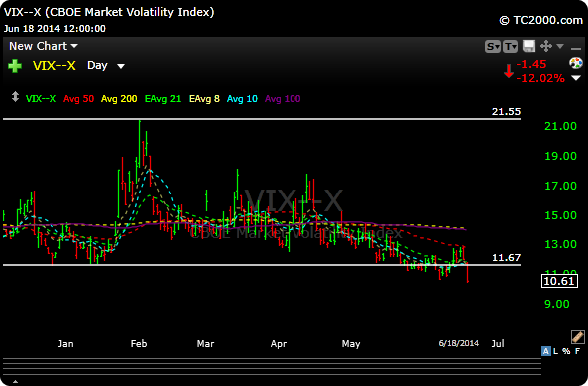This screenshot has width=588, height=386.
Task: Click the small triangle at bottom-left corner
Action: coord(15,382)
